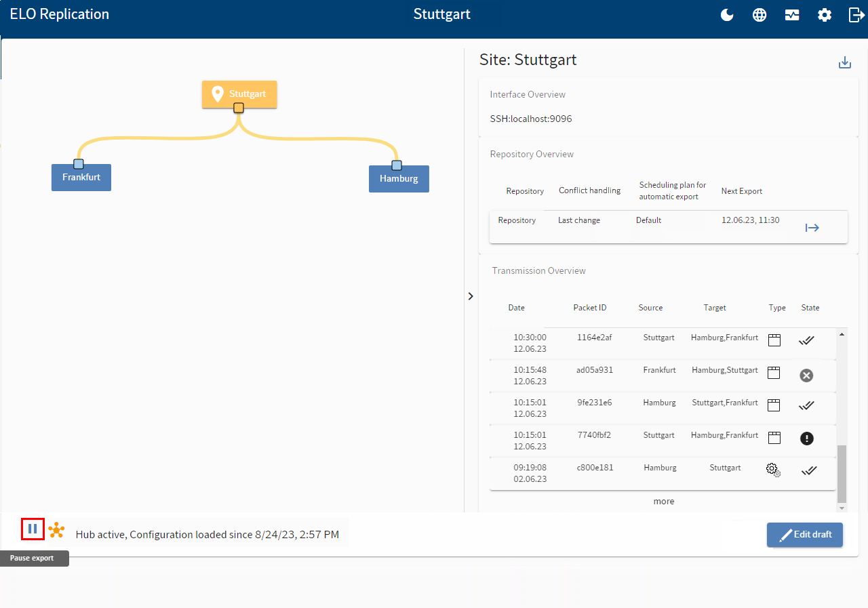
Task: Click transmission list scroll down arrow
Action: tap(842, 508)
